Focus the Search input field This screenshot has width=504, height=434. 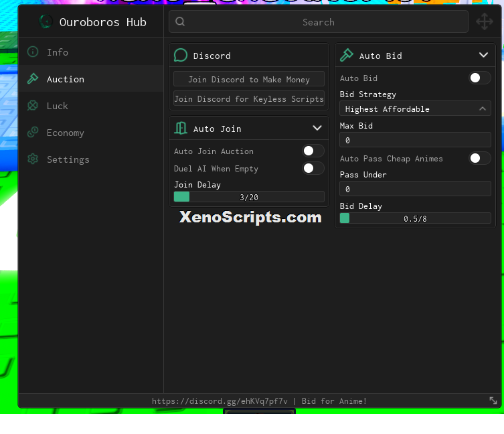(x=318, y=21)
